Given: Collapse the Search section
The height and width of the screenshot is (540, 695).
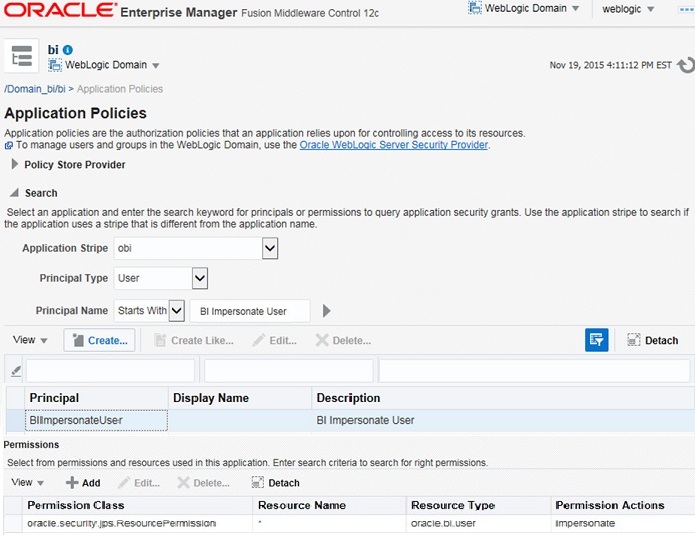Looking at the screenshot, I should tap(15, 193).
